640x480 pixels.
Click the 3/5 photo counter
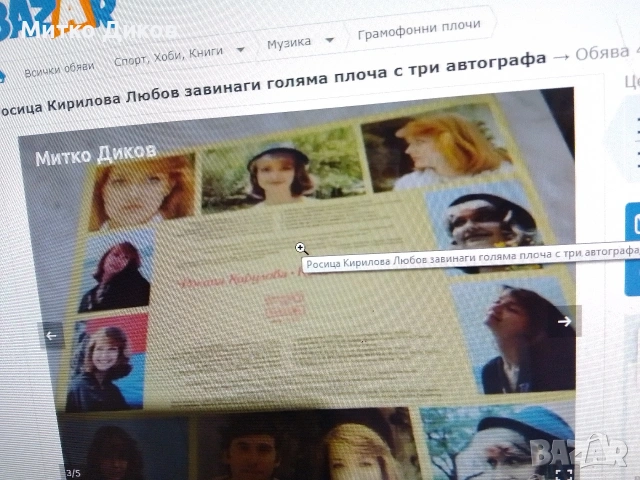tap(73, 473)
